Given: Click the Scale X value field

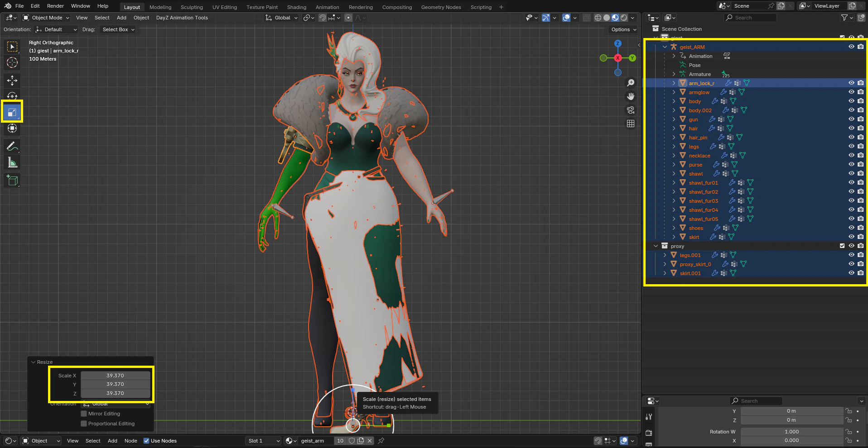Looking at the screenshot, I should point(115,376).
